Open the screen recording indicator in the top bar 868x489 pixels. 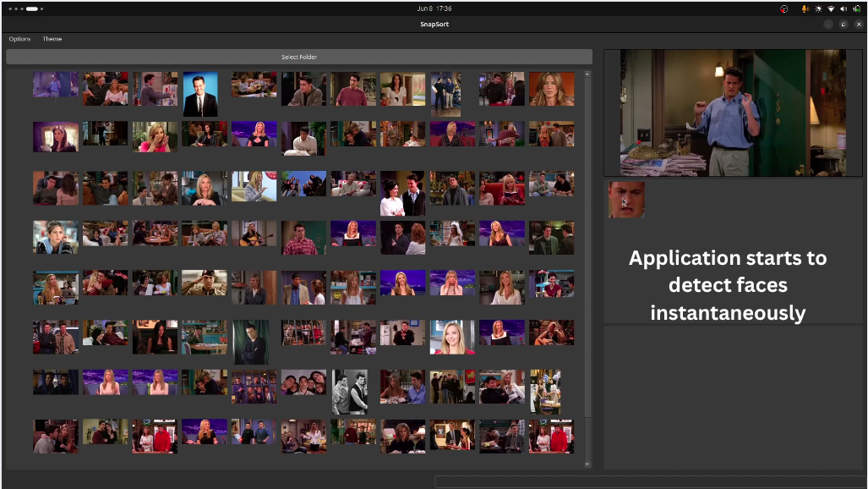[783, 8]
